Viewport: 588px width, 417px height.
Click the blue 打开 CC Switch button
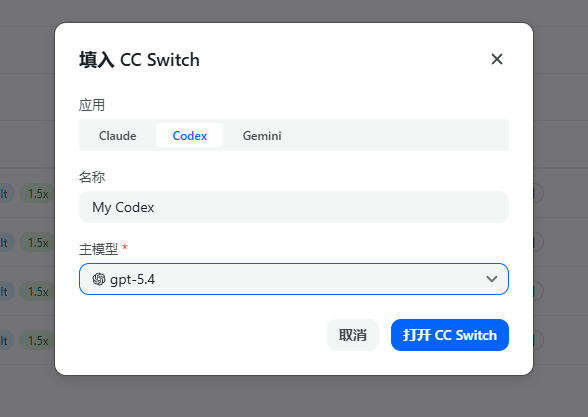click(x=450, y=335)
